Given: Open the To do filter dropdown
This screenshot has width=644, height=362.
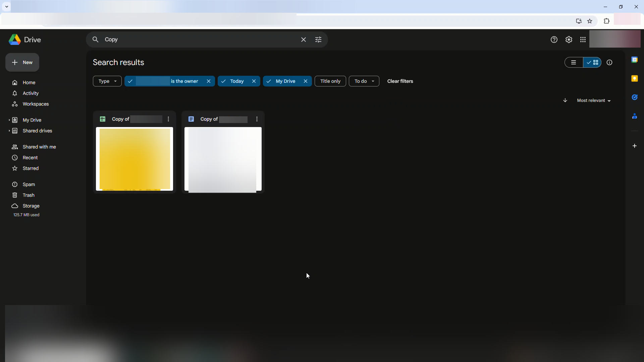Looking at the screenshot, I should click(x=364, y=81).
